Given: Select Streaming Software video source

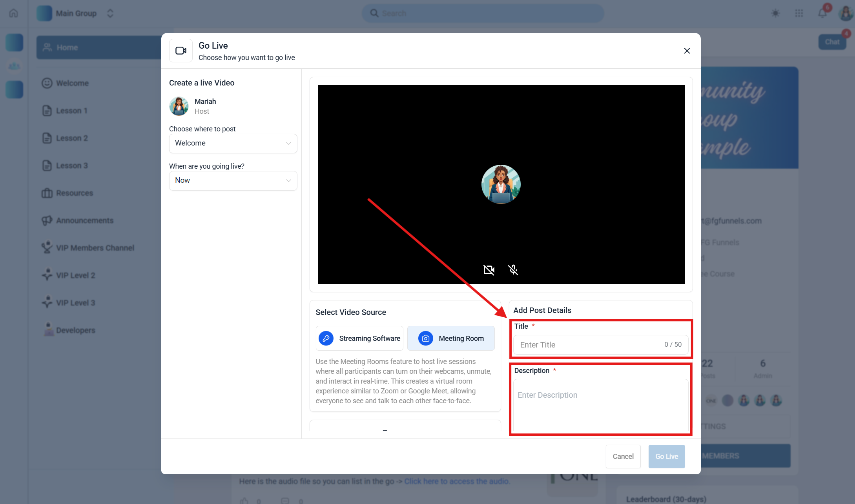Looking at the screenshot, I should tap(359, 338).
